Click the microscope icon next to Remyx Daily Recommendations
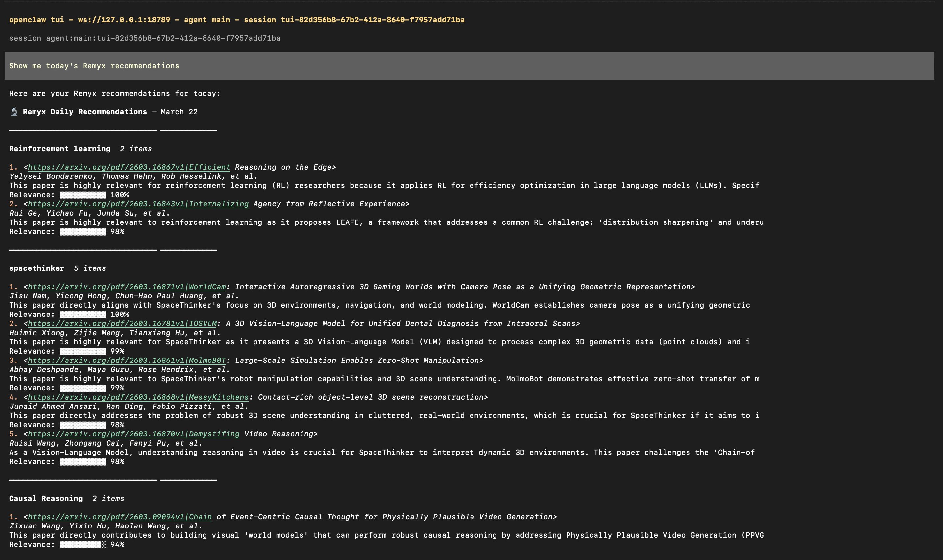This screenshot has height=560, width=943. pyautogui.click(x=13, y=111)
